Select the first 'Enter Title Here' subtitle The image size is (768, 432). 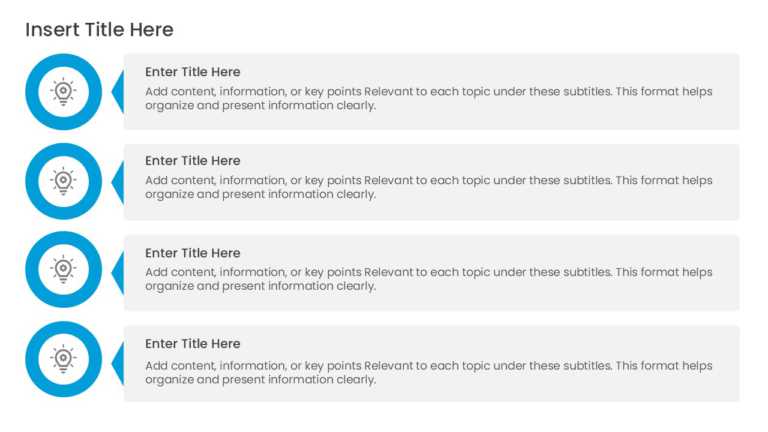pyautogui.click(x=192, y=72)
